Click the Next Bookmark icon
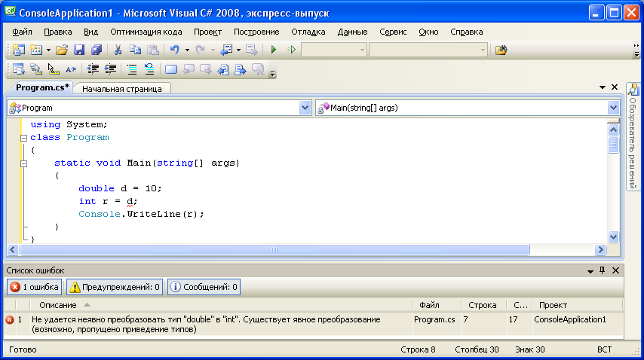The image size is (644, 360). 206,69
